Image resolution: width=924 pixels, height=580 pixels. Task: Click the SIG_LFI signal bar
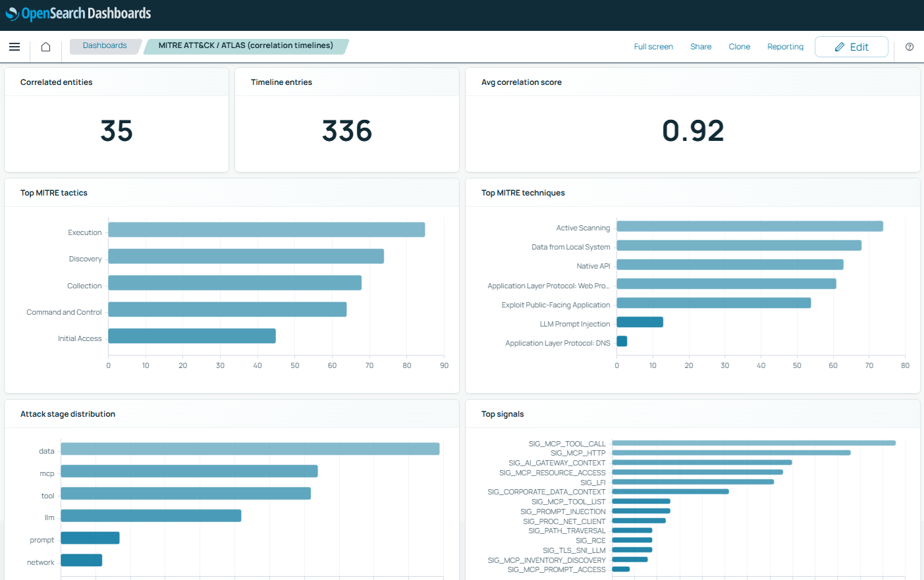(x=693, y=482)
